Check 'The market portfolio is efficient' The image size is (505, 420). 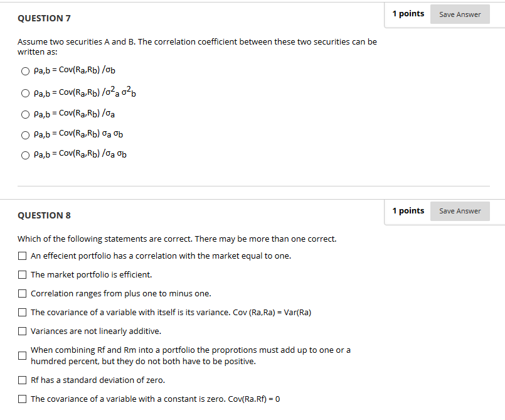tap(22, 274)
